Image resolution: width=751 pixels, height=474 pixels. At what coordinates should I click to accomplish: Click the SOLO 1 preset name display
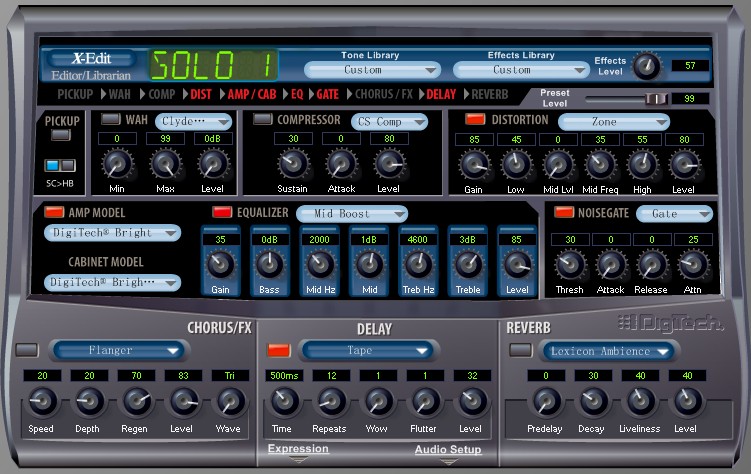214,65
